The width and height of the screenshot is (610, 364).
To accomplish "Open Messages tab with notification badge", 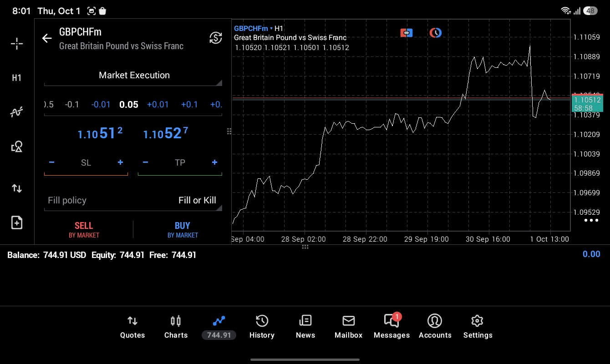I will tap(391, 327).
